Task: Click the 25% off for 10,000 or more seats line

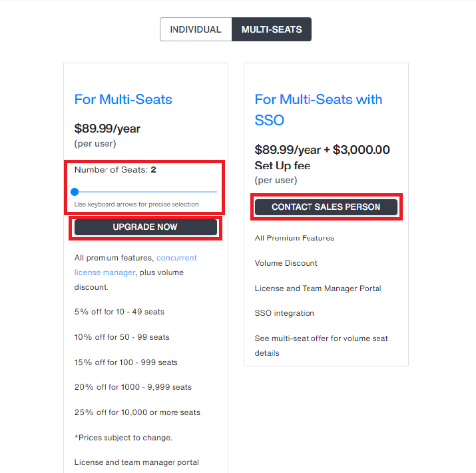Action: tap(138, 412)
